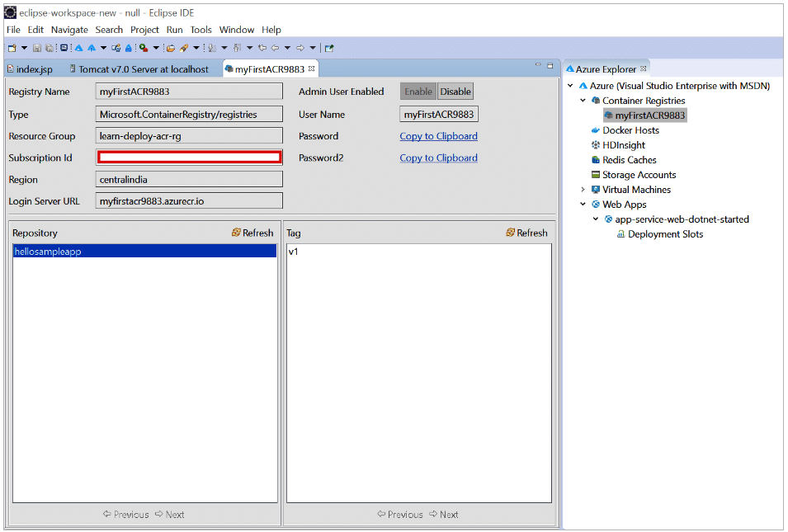Click the Save icon in the toolbar

(37, 48)
